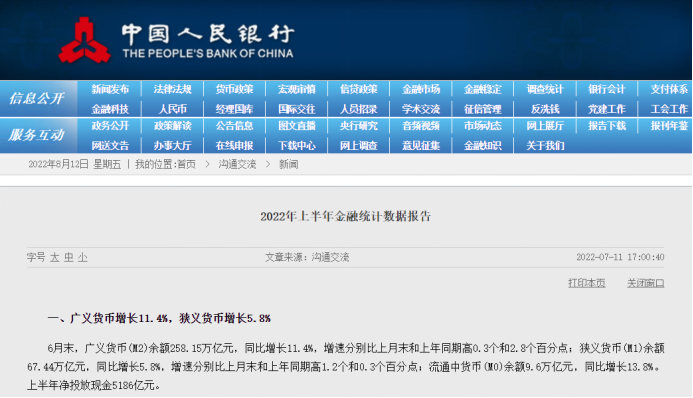Screen dimensions: 693x398
Task: Select 在线申报 menu item
Action: point(234,145)
